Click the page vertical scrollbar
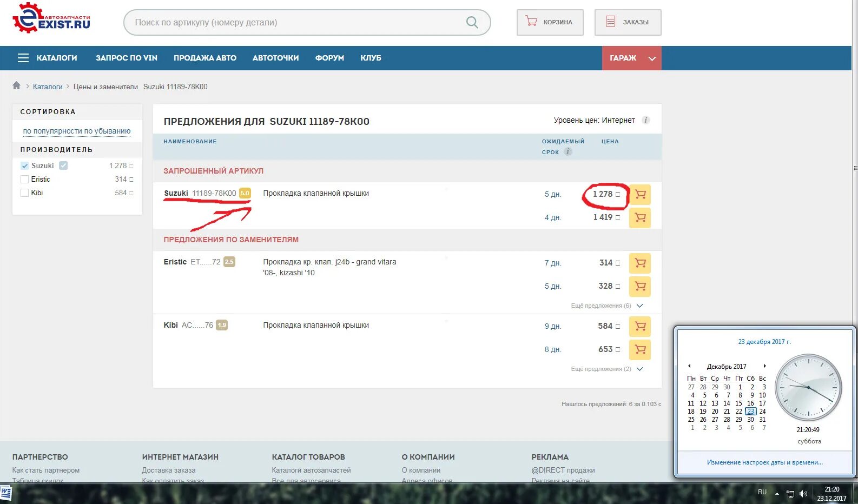This screenshot has height=504, width=858. tap(855, 168)
